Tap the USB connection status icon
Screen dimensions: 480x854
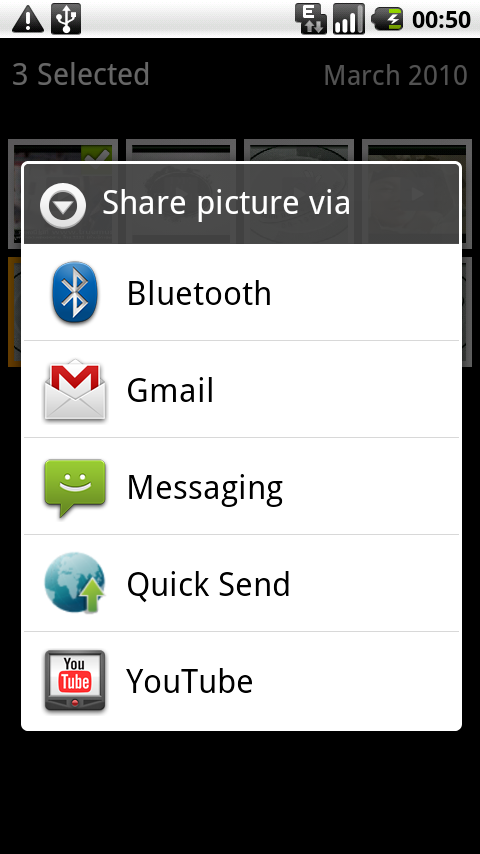(x=66, y=19)
